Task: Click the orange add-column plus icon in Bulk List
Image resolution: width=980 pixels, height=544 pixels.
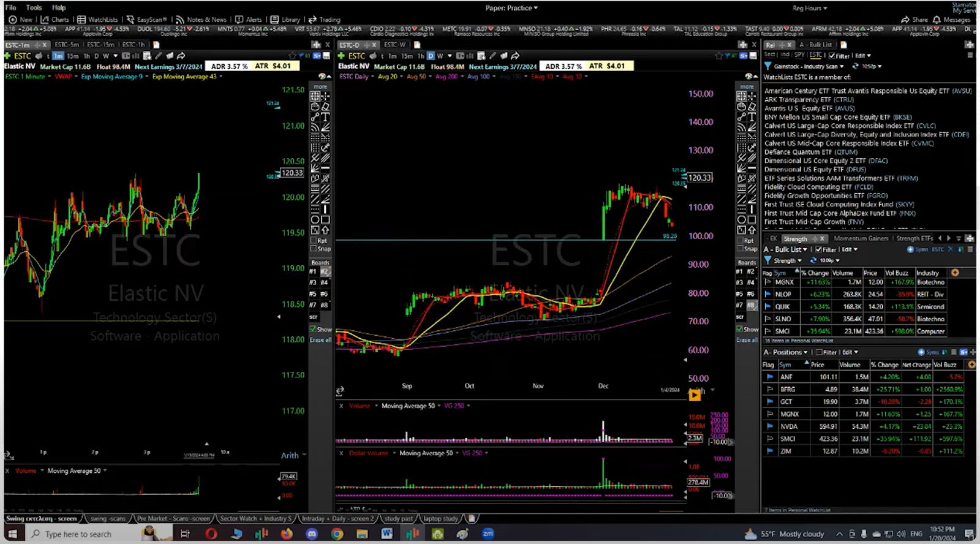Action: [955, 273]
